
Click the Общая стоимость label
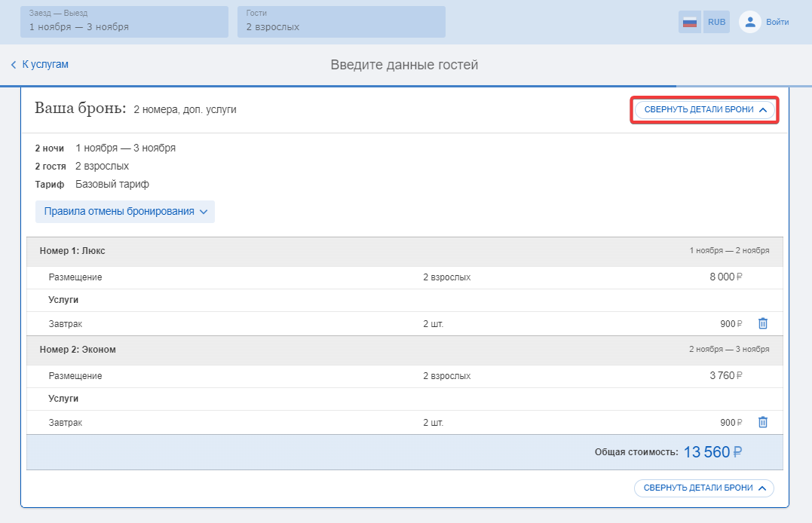(x=636, y=452)
